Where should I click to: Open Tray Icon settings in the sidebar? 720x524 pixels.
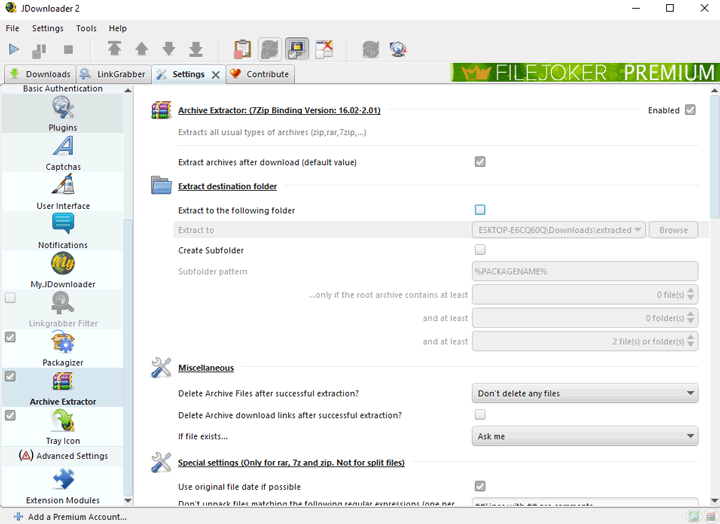click(x=63, y=427)
